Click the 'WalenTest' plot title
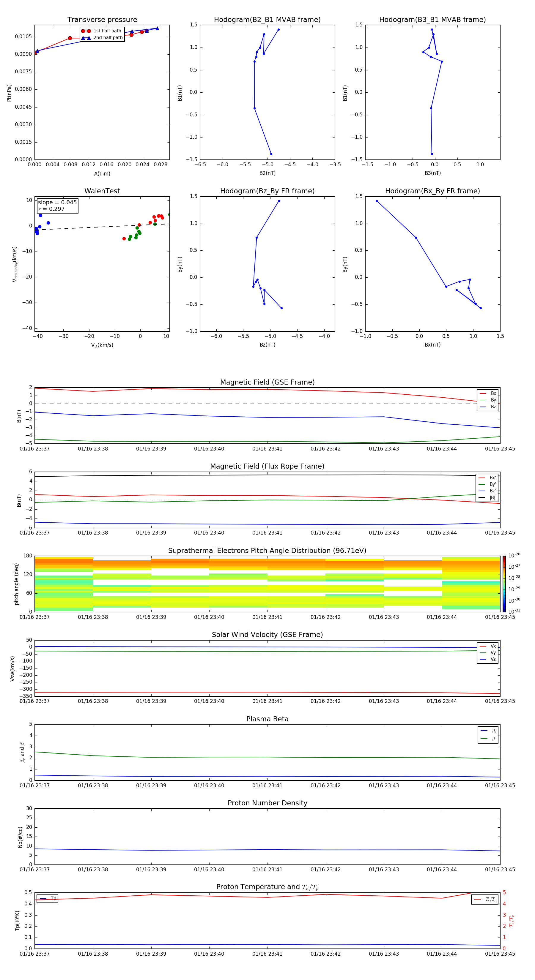Image resolution: width=535 pixels, height=980 pixels. [x=102, y=191]
